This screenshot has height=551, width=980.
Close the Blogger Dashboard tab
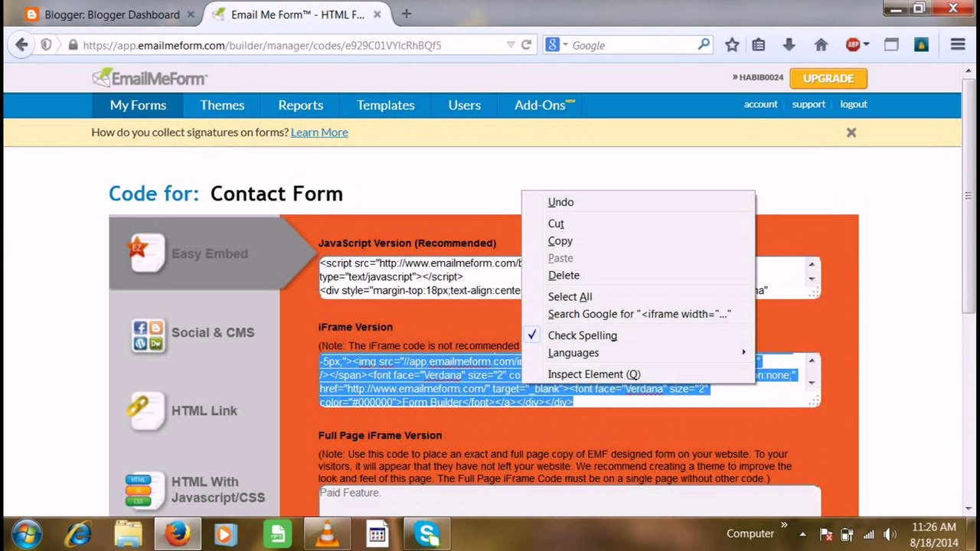(x=191, y=15)
